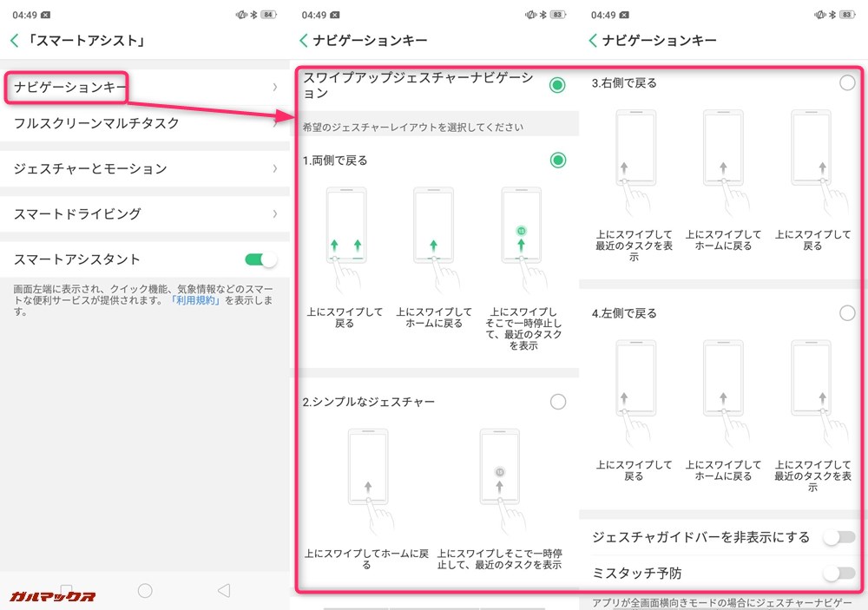Click the Bluetooth icon in the status bar
Image resolution: width=868 pixels, height=610 pixels.
point(253,15)
